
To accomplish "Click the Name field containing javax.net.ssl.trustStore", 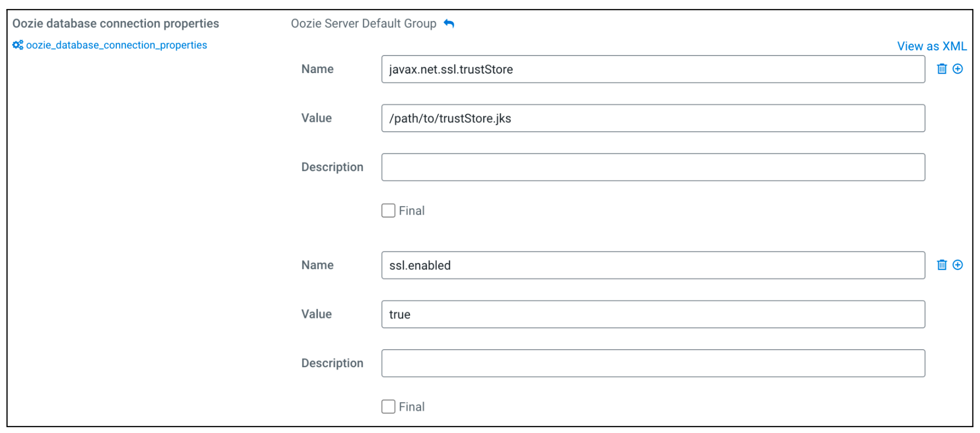I will tap(653, 69).
